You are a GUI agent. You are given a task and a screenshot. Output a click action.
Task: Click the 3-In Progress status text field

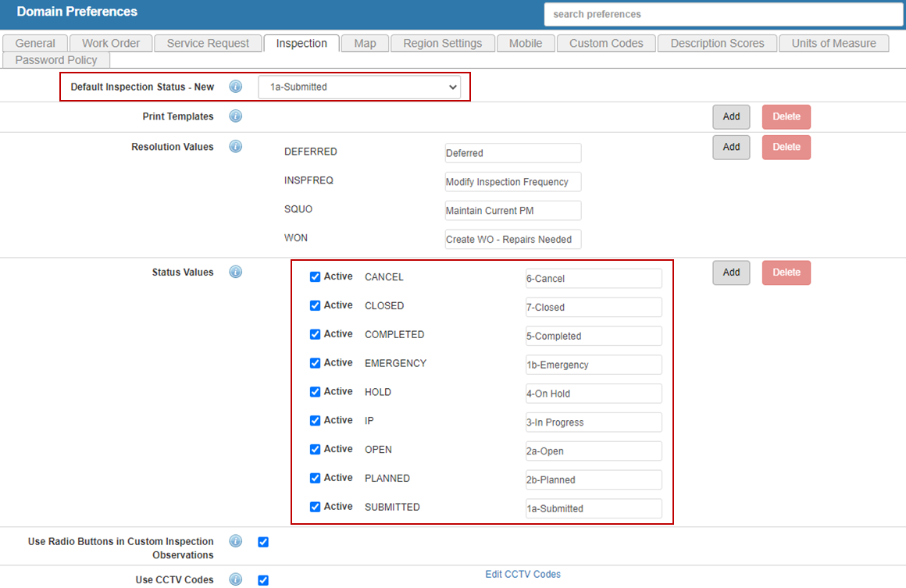[593, 422]
